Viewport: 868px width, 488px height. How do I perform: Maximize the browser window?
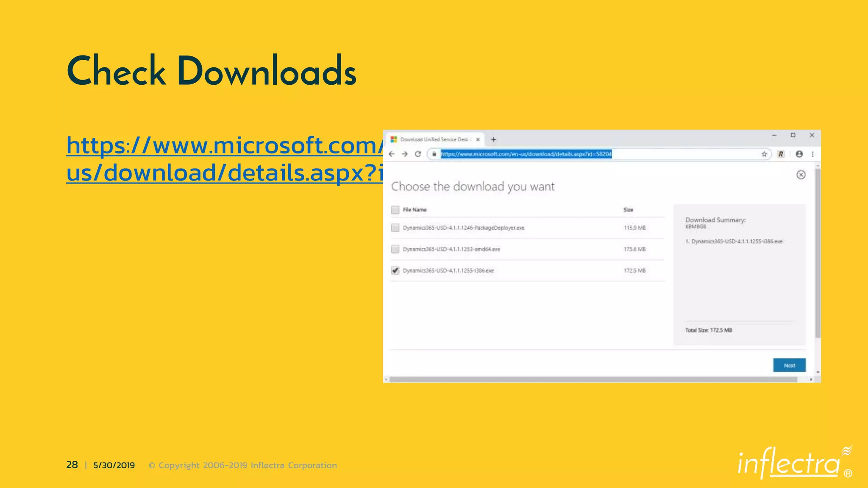tap(793, 136)
